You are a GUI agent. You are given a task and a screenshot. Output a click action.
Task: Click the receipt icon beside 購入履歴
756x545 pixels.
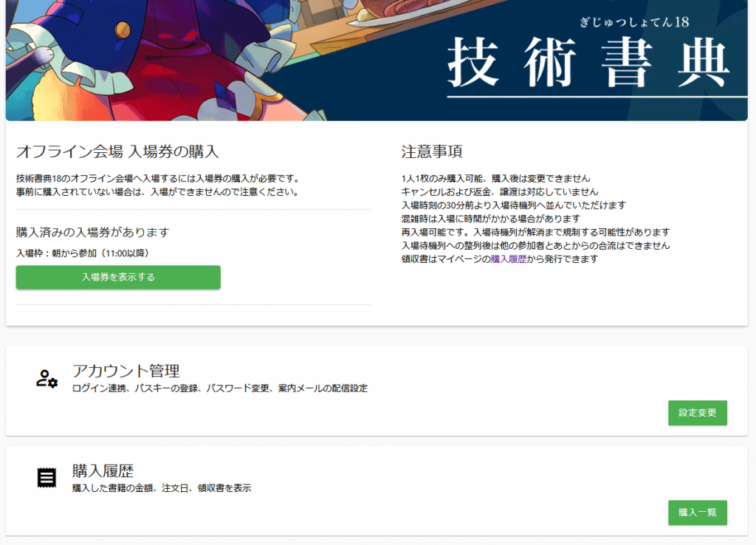pos(47,478)
